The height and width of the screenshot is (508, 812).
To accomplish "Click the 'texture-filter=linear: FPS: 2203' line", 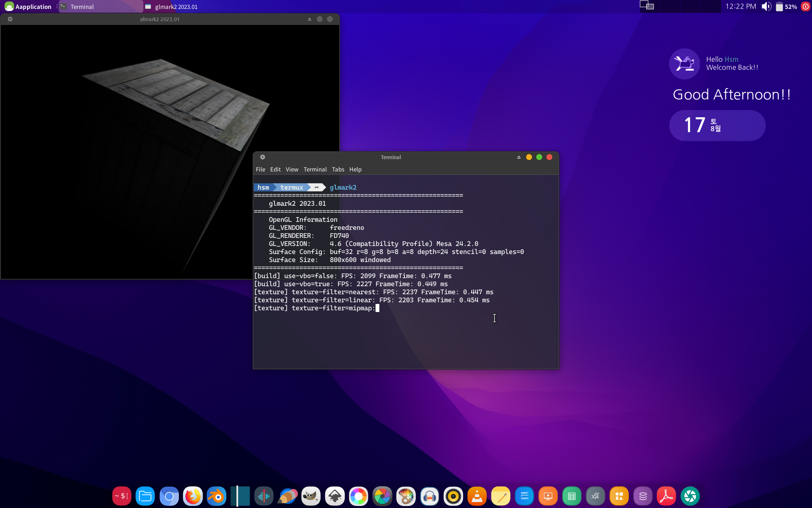I will pyautogui.click(x=372, y=300).
